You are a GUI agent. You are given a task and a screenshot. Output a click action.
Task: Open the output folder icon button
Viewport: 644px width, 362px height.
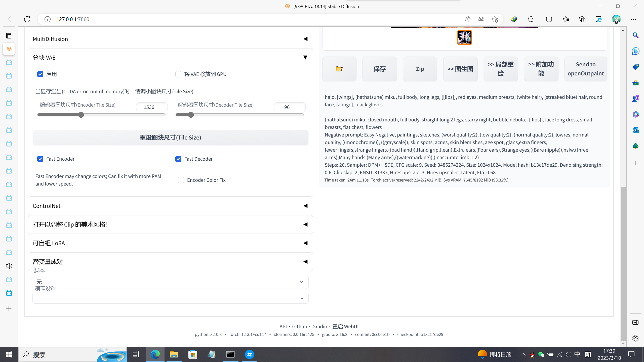[x=339, y=69]
